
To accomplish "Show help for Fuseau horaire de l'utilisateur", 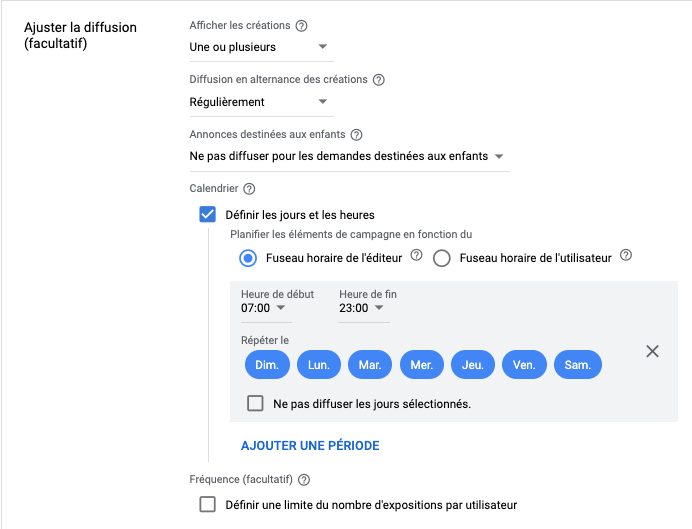I will click(x=626, y=255).
